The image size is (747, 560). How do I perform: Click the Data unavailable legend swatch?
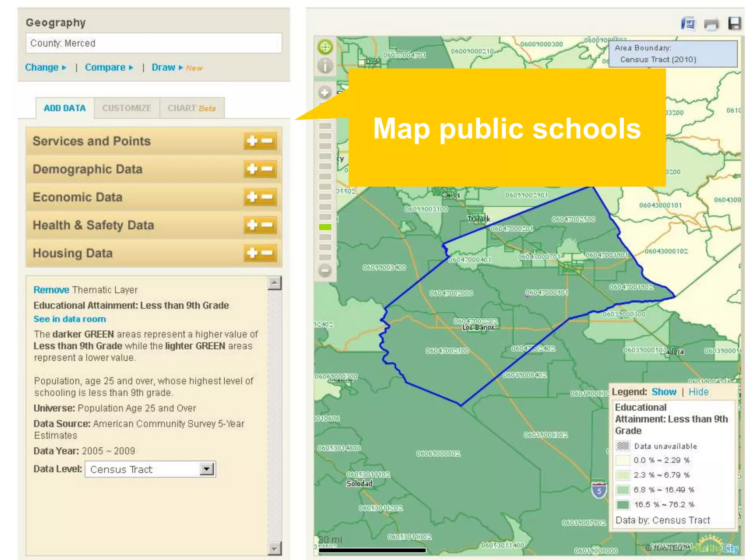623,446
